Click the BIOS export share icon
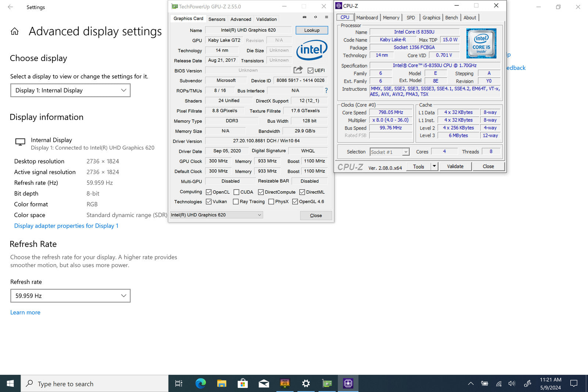 pos(298,70)
